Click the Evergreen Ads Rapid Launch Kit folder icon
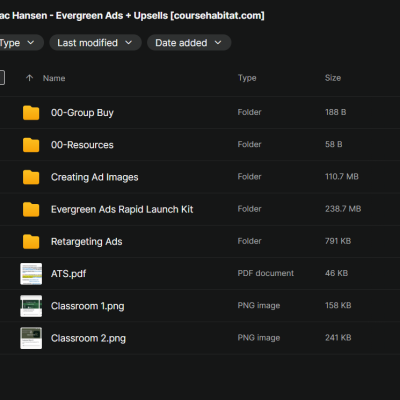Viewport: 400px width, 400px height. pos(31,209)
